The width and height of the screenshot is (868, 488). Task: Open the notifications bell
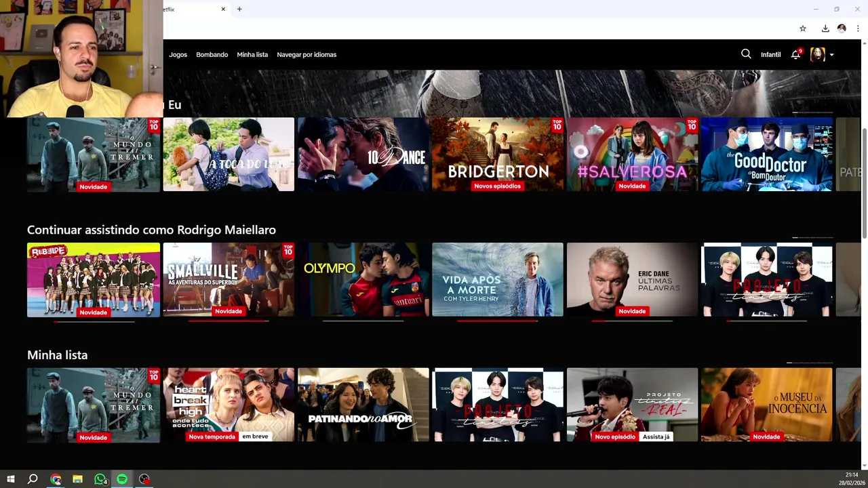click(796, 54)
